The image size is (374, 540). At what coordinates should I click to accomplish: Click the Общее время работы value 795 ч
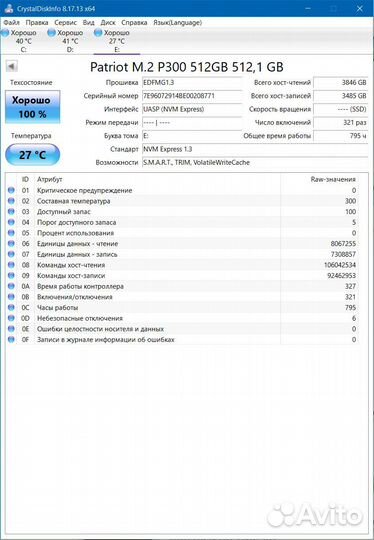pyautogui.click(x=341, y=136)
